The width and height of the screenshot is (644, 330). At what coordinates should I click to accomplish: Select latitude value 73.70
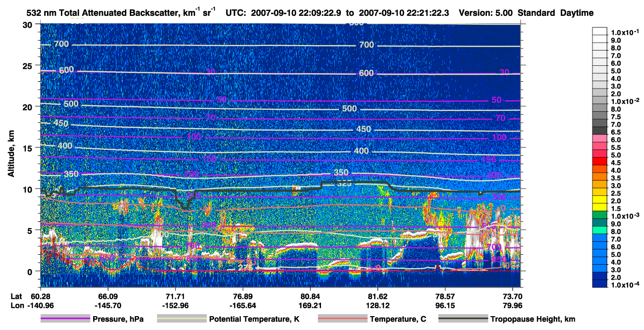512,296
